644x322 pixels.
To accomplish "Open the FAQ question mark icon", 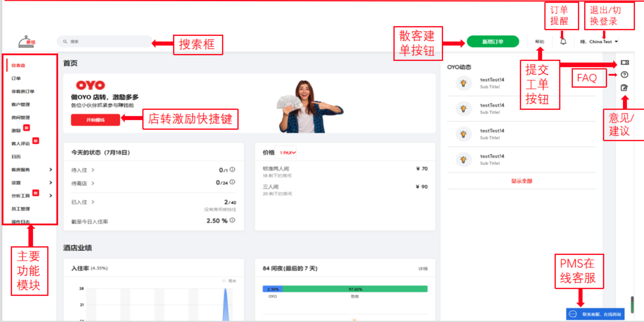I will 624,75.
